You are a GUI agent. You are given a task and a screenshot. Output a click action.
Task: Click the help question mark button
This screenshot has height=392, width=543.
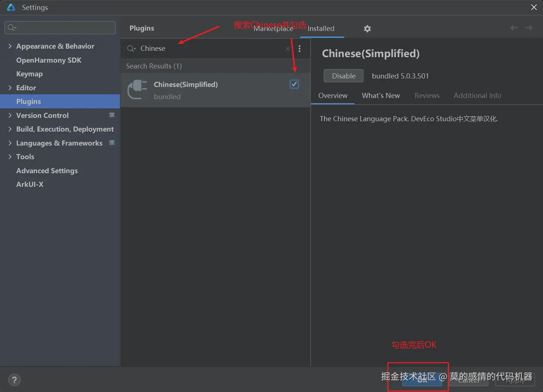click(14, 380)
